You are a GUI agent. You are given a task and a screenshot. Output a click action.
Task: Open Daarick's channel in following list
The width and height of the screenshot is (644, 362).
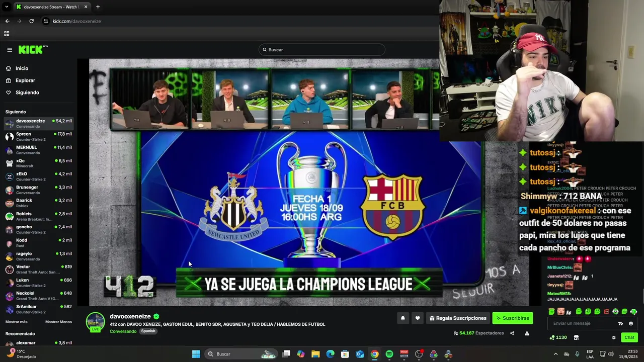click(x=39, y=203)
